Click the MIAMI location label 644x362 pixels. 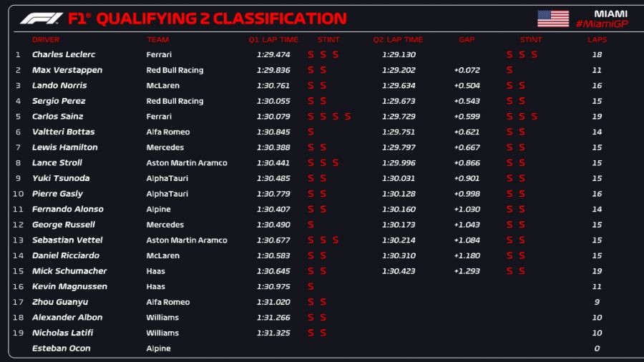coord(611,14)
